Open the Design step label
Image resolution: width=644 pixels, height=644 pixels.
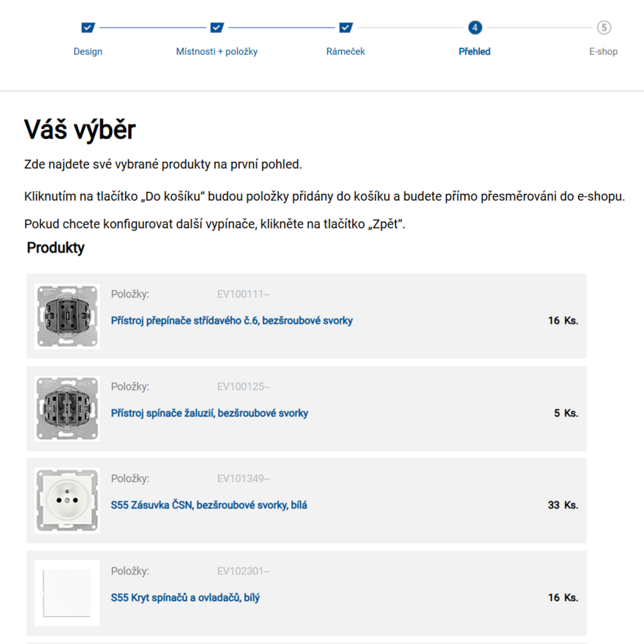pyautogui.click(x=88, y=51)
